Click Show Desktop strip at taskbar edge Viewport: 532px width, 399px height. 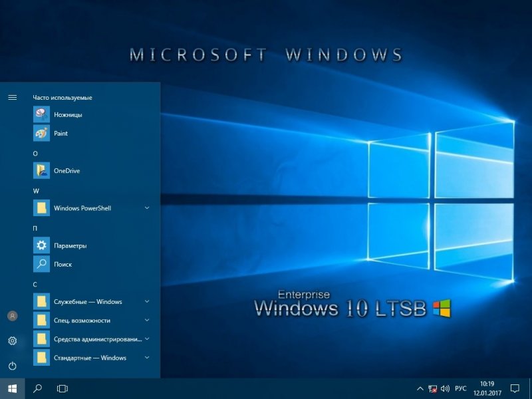point(530,389)
